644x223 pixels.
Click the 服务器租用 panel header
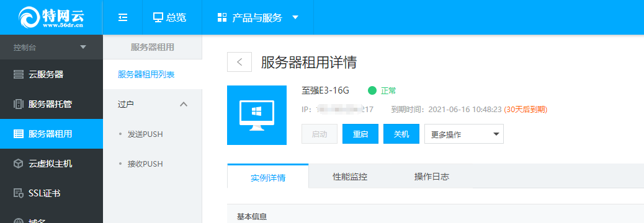click(153, 47)
